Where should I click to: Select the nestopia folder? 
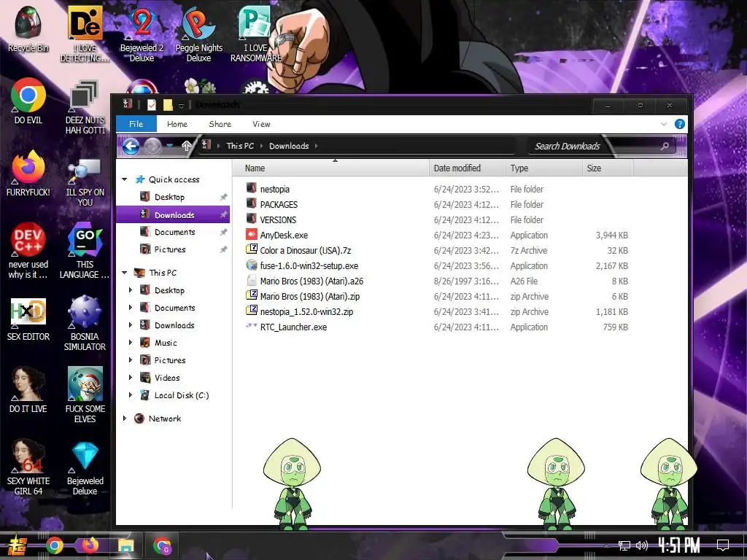point(275,189)
